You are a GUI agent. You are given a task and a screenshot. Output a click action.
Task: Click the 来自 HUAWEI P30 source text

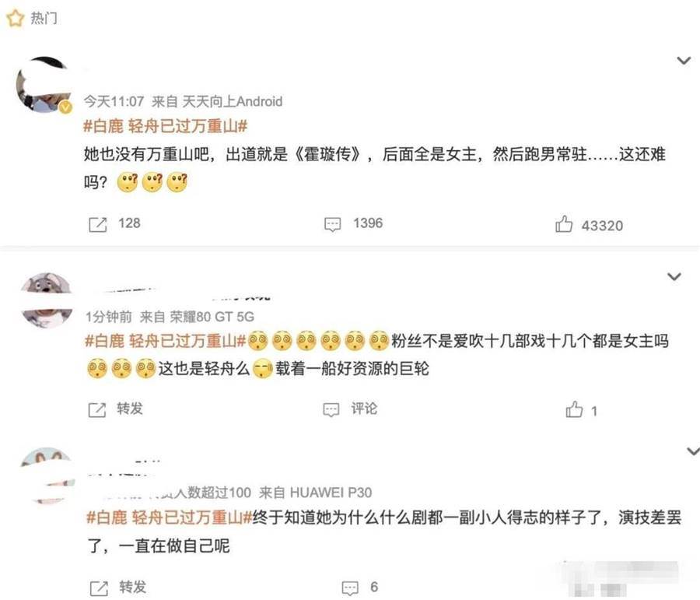click(x=315, y=493)
